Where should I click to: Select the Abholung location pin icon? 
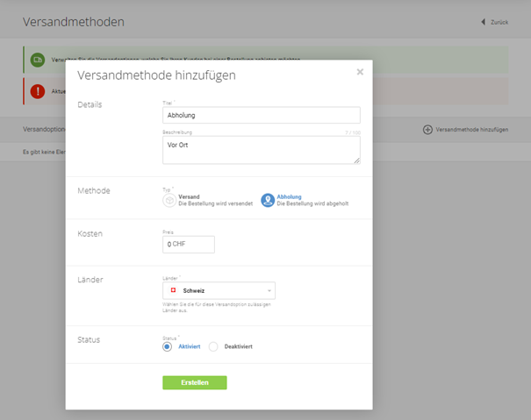click(x=268, y=200)
